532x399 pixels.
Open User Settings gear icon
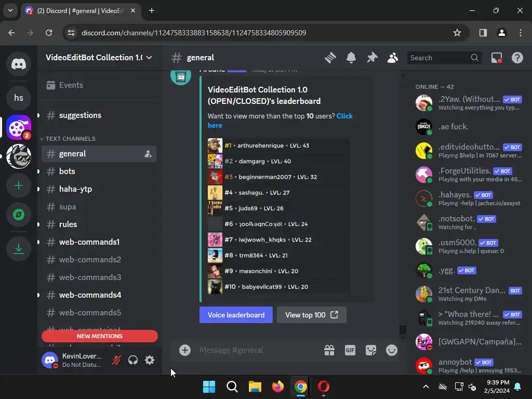coord(150,360)
